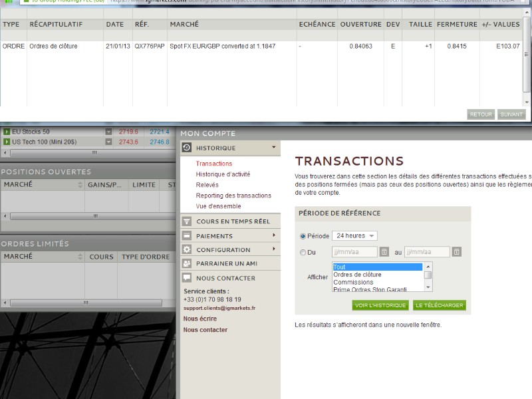Open the au end date calendar icon
The image size is (532, 399).
coord(457,252)
